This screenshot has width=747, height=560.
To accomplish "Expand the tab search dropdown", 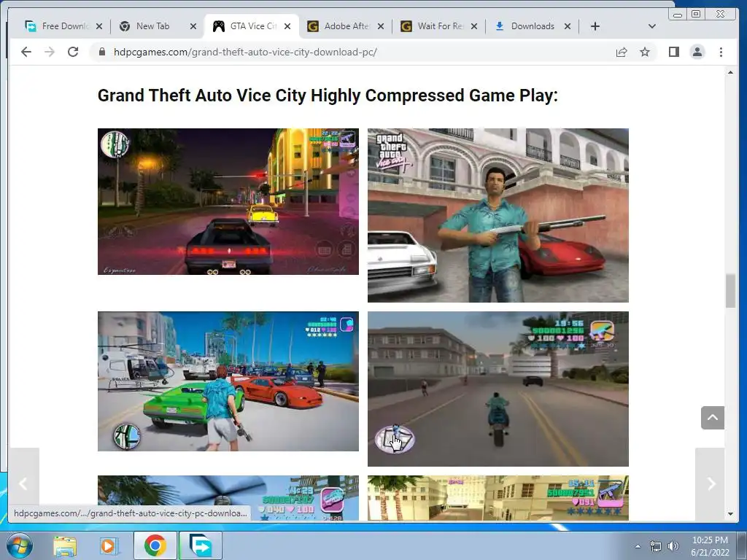I will [651, 26].
